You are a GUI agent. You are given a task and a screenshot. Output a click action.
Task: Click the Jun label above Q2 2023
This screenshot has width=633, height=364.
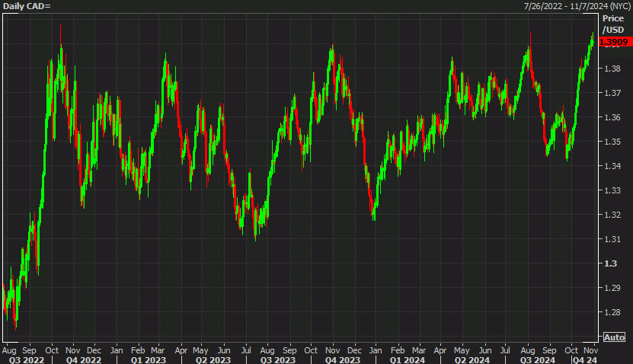pos(224,350)
